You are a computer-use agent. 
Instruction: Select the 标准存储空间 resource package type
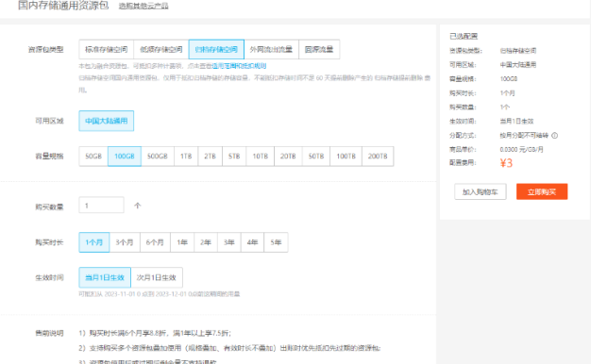click(x=107, y=49)
